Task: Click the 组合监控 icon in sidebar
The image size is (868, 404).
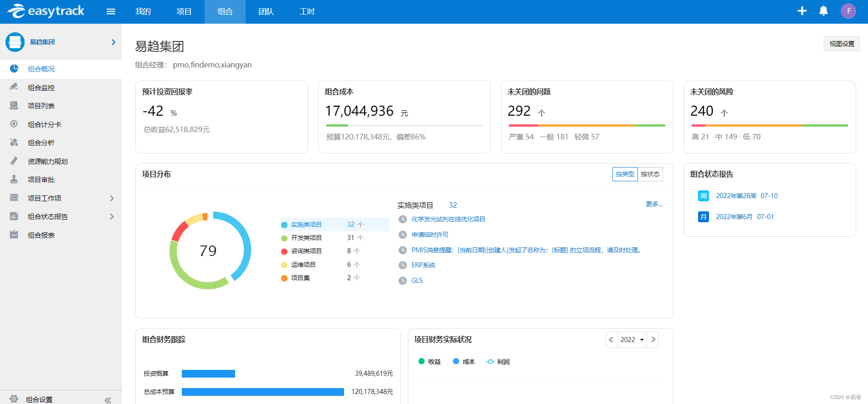Action: coord(14,87)
